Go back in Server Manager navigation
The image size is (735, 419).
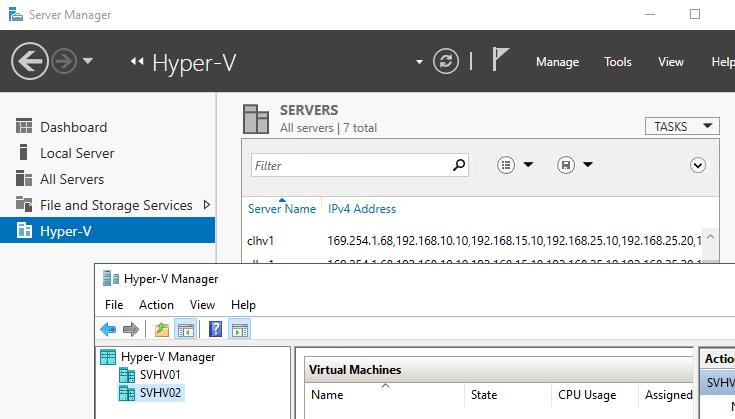[30, 61]
